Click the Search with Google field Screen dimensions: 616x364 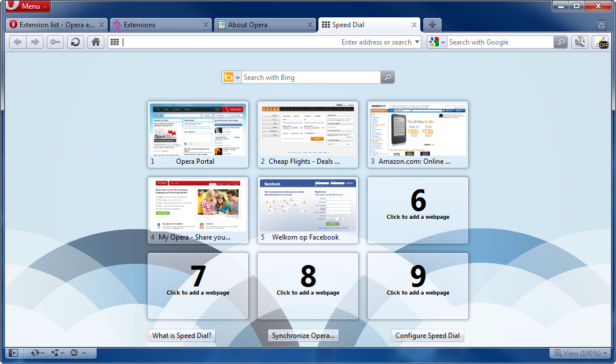click(500, 42)
